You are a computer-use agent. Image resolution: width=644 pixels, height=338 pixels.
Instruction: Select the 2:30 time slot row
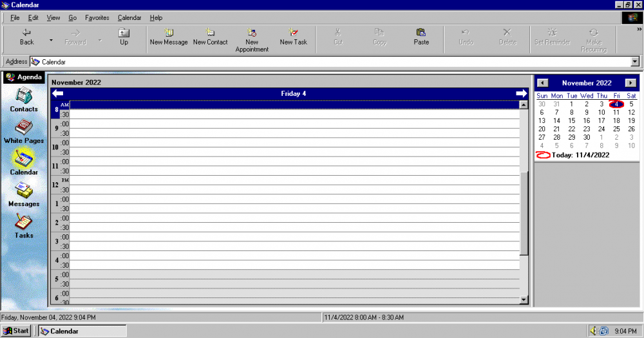coord(294,227)
